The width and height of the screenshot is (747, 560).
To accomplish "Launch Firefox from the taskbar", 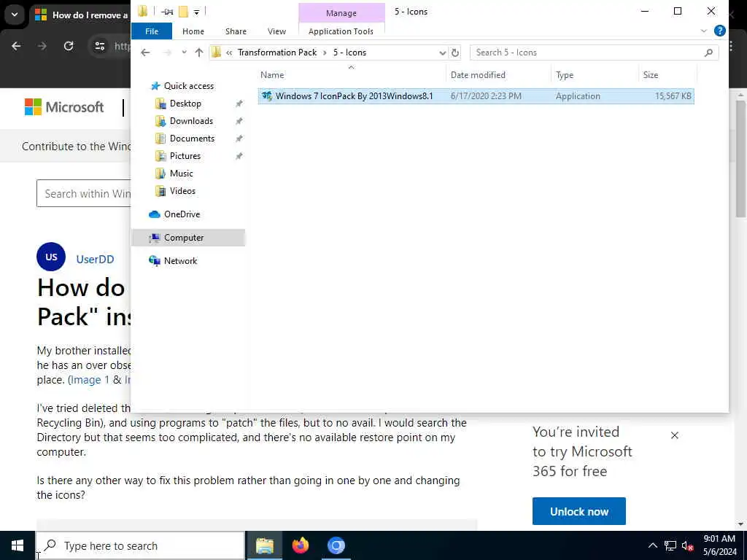I will tap(300, 545).
